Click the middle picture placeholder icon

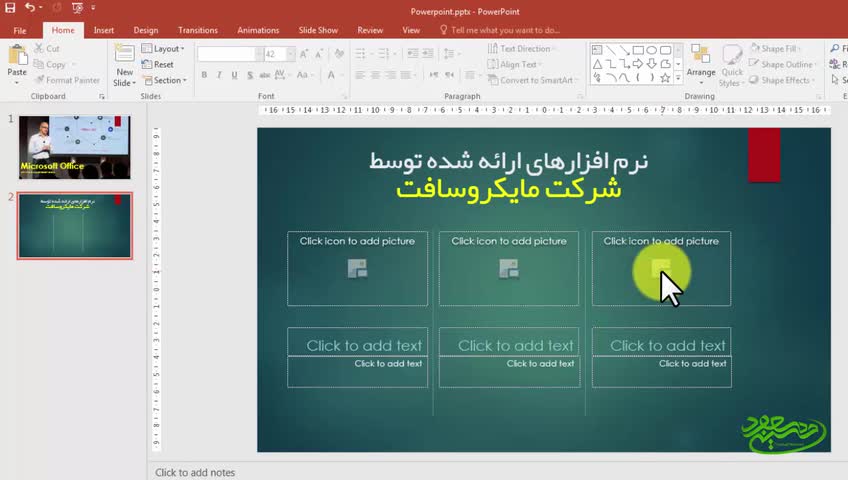tap(509, 268)
